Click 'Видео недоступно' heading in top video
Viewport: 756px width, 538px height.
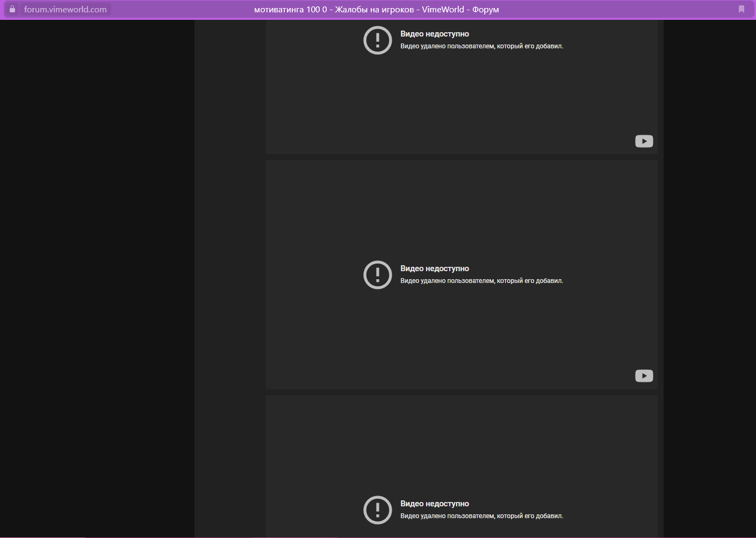(x=434, y=34)
